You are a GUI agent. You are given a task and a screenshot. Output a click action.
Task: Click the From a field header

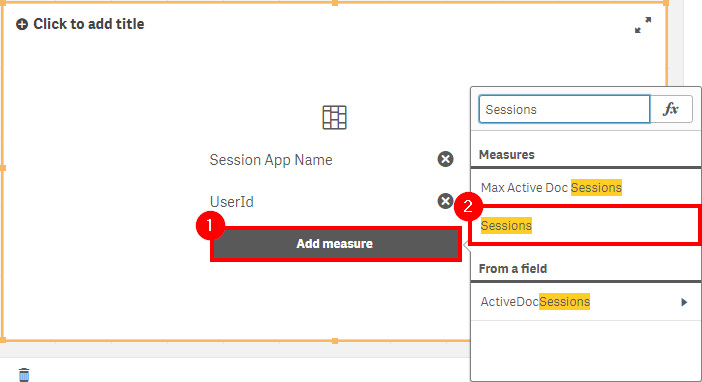pyautogui.click(x=513, y=268)
